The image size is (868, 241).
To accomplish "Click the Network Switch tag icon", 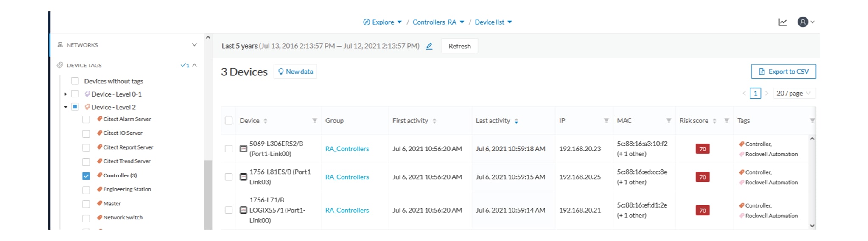I will 99,217.
